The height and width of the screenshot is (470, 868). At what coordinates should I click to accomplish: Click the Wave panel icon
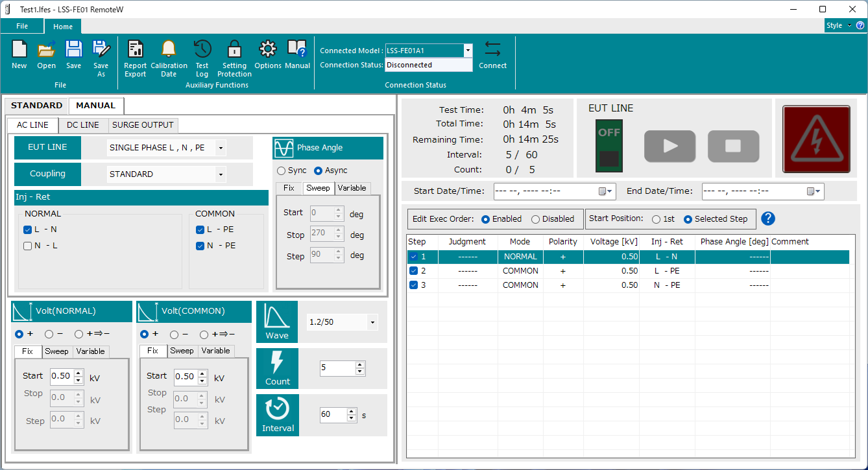coord(277,318)
